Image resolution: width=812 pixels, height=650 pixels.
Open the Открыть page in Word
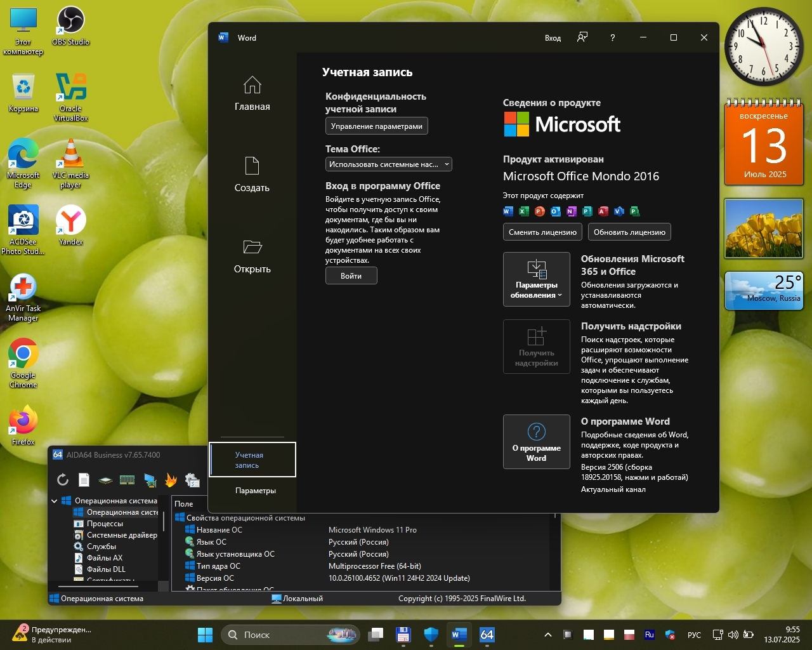point(252,256)
